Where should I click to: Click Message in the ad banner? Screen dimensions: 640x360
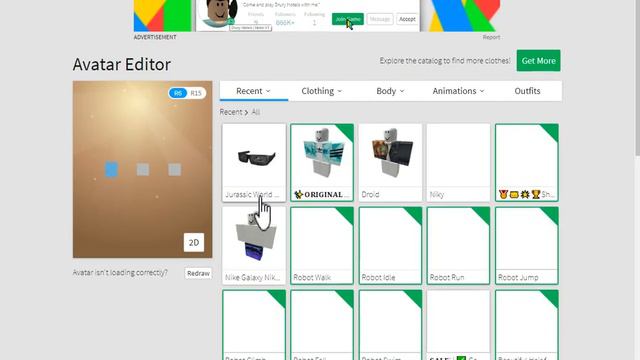[x=380, y=19]
